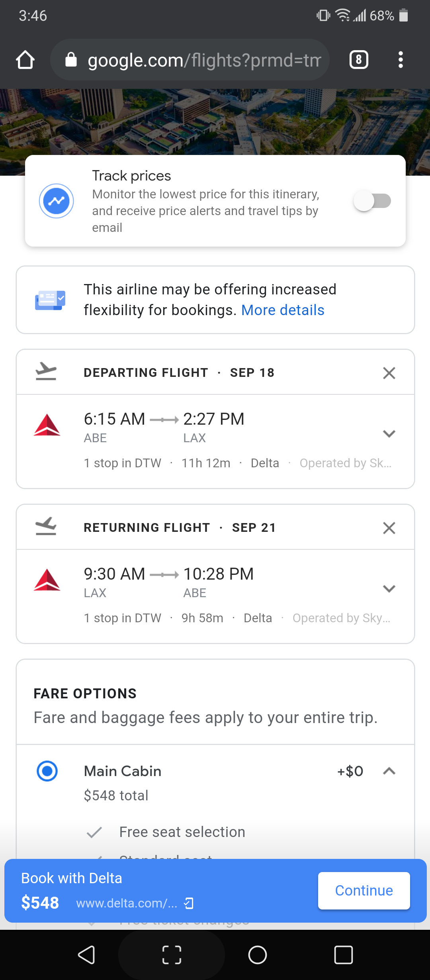Image resolution: width=430 pixels, height=980 pixels.
Task: Remove the departing flight with its X
Action: point(389,373)
